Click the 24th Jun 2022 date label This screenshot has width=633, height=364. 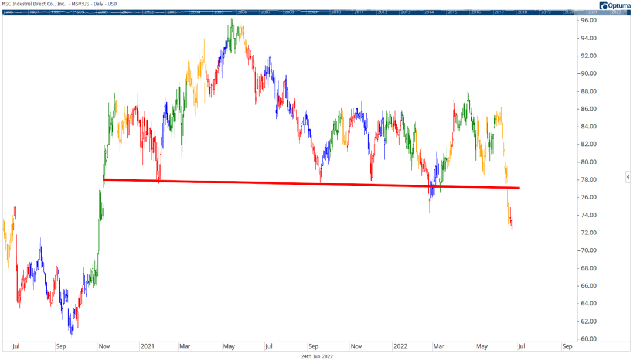[x=316, y=356]
